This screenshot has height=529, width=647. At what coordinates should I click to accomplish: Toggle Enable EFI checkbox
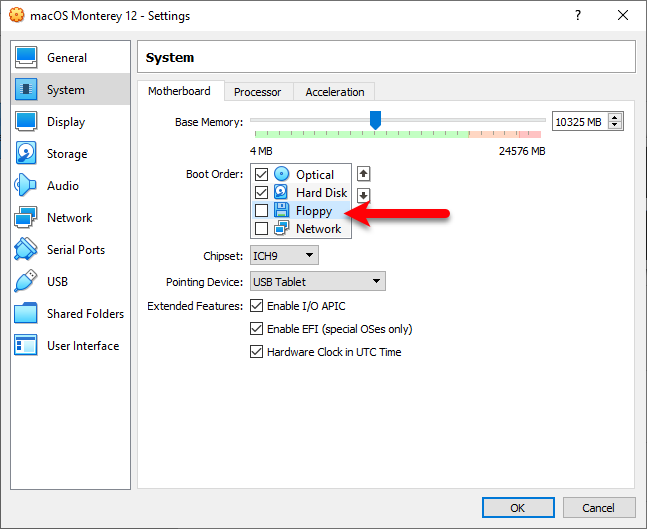(256, 329)
